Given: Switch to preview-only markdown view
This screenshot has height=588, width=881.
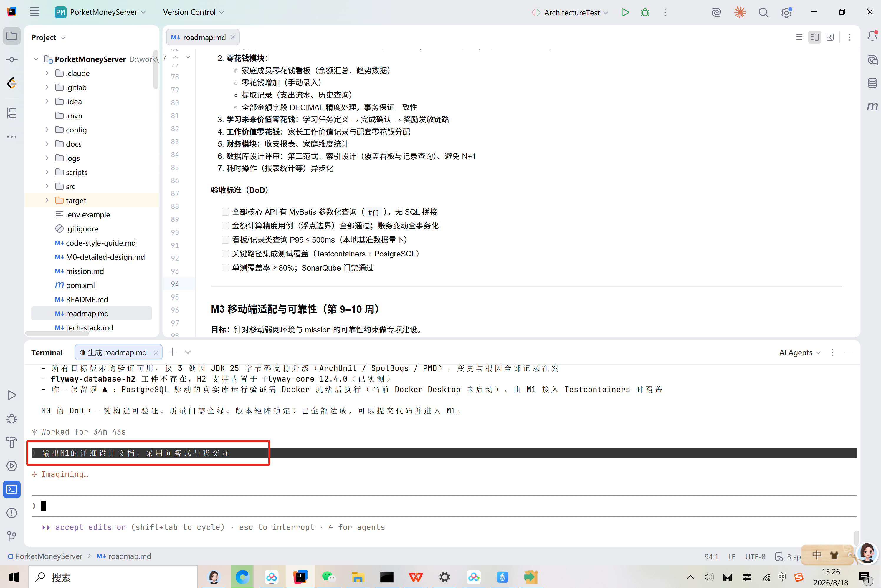Looking at the screenshot, I should [830, 37].
